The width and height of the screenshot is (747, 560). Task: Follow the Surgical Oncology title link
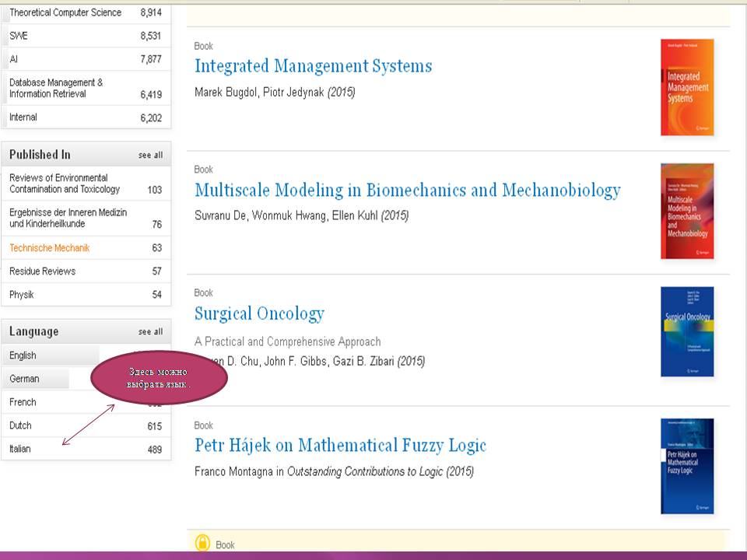[259, 313]
